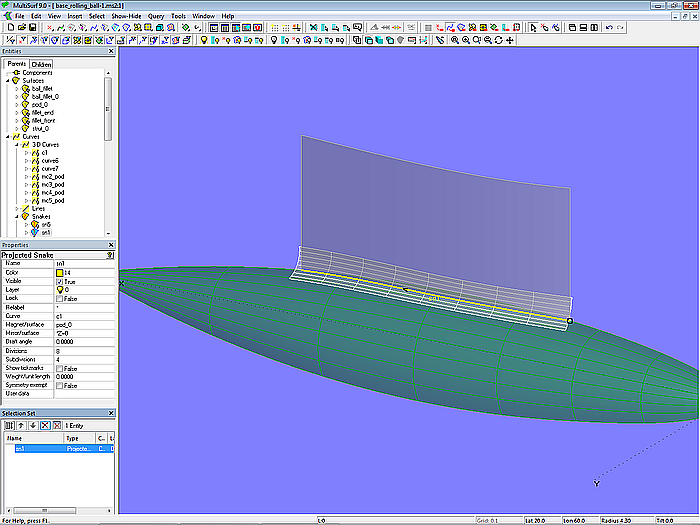Select the arrow pointer selection tool
This screenshot has width=700, height=525.
click(531, 28)
